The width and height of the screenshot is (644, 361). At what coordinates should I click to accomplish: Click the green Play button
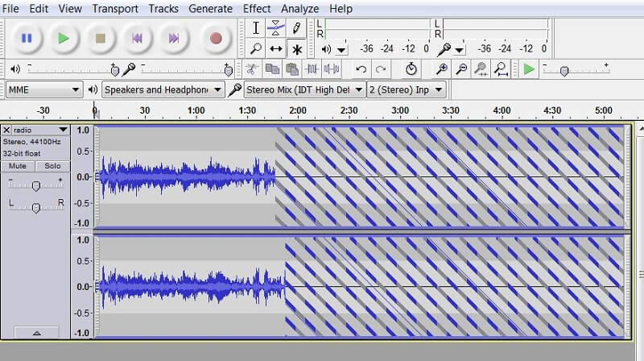64,37
